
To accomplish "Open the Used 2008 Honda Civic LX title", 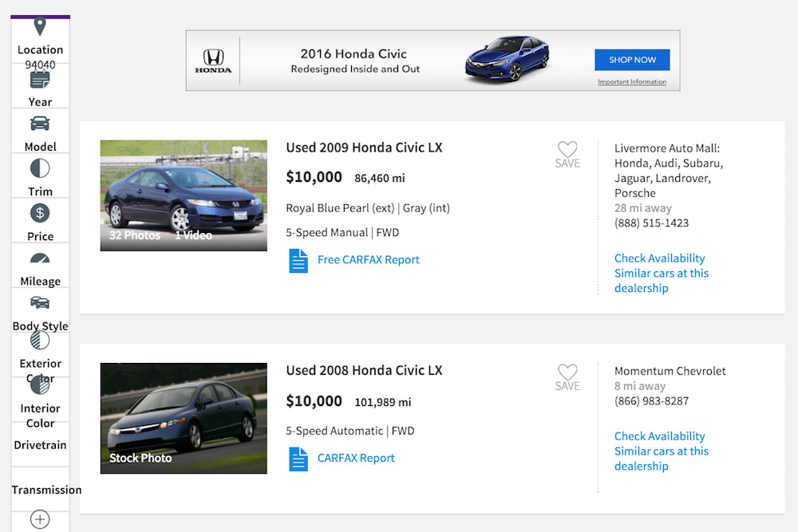I will (x=365, y=370).
